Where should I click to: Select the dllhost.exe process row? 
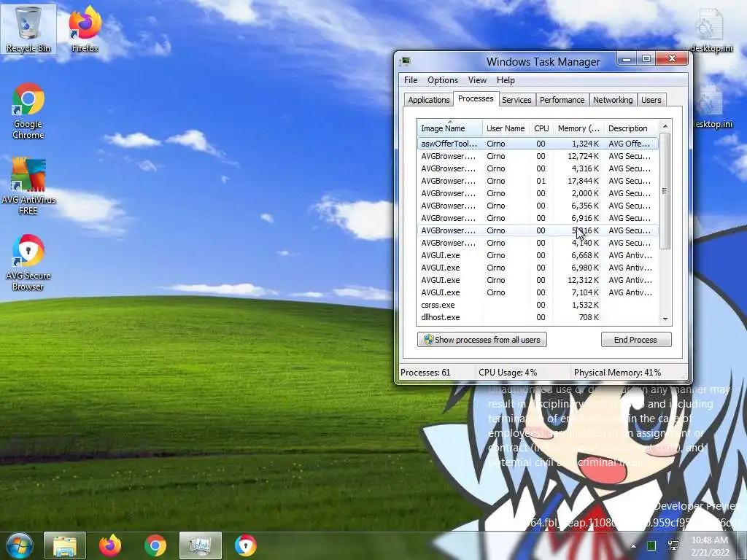point(538,316)
